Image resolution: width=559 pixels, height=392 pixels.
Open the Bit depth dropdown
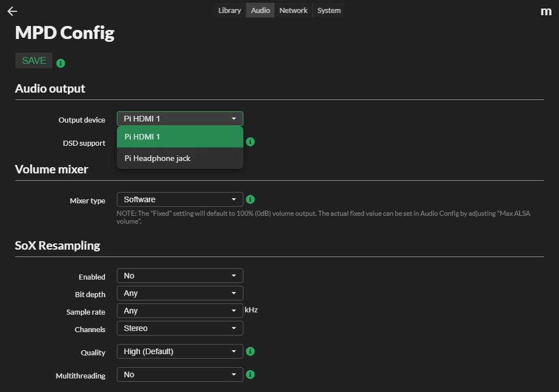coord(180,293)
